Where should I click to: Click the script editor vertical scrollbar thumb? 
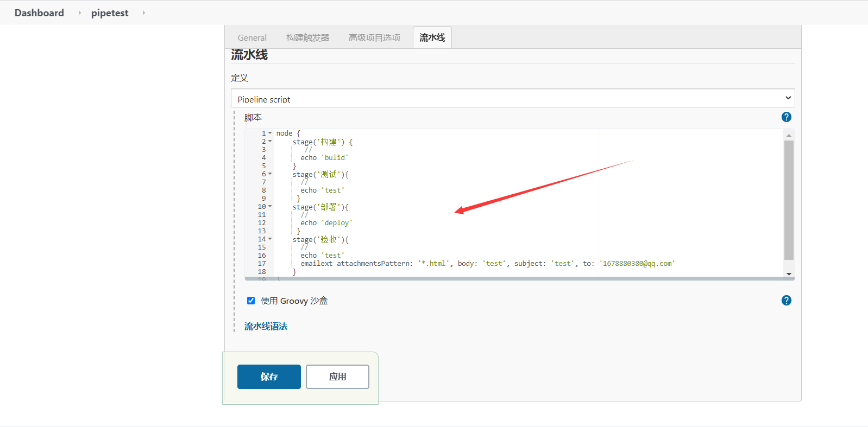point(789,200)
